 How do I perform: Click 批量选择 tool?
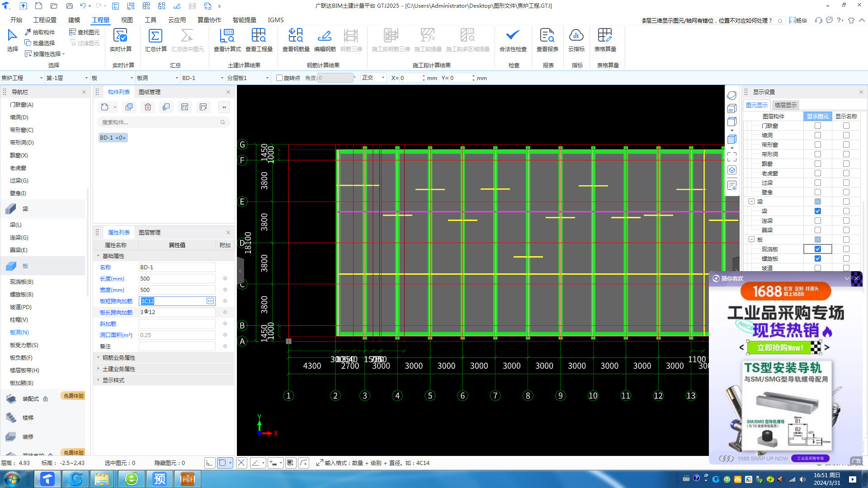pyautogui.click(x=40, y=43)
